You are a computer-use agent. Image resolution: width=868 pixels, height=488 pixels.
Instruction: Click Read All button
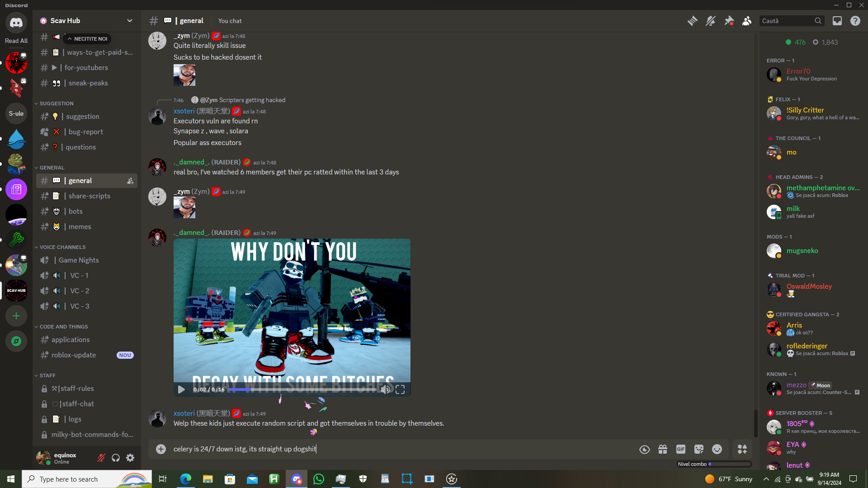point(16,41)
